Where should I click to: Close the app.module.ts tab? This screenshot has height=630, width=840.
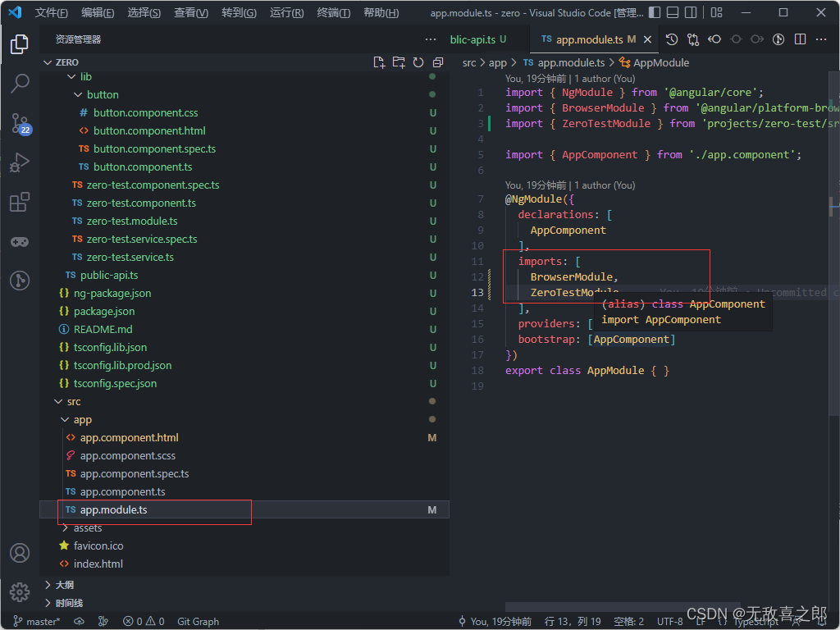click(x=648, y=39)
